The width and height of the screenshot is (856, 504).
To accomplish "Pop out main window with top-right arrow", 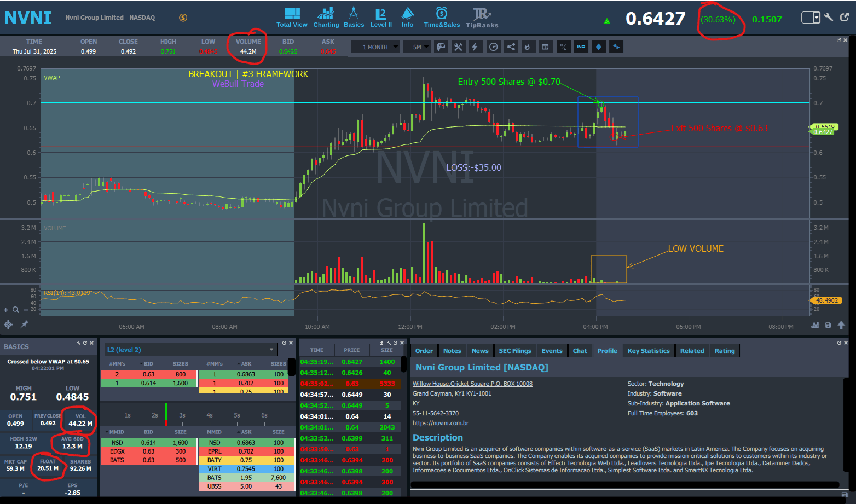I will (845, 17).
